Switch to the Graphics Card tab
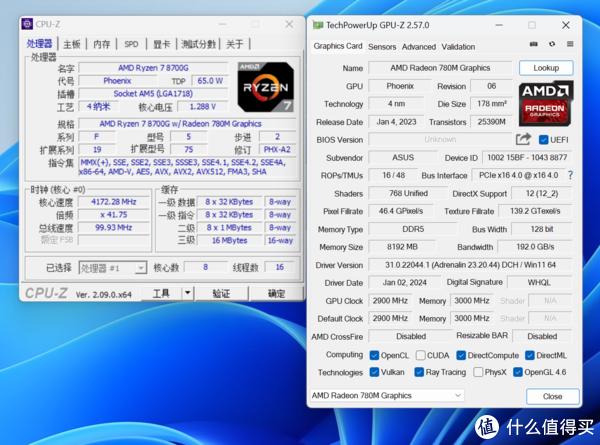 tap(338, 46)
